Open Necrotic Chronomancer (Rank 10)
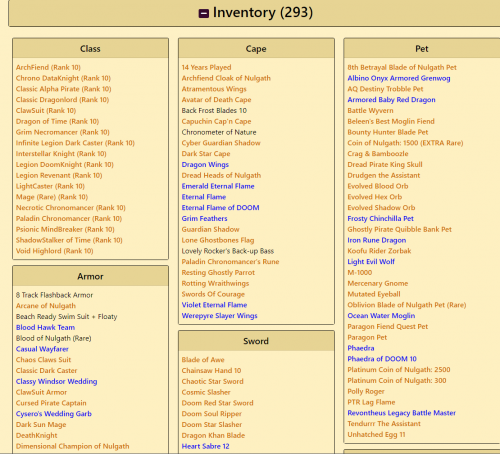This screenshot has width=500, height=454. click(x=71, y=208)
